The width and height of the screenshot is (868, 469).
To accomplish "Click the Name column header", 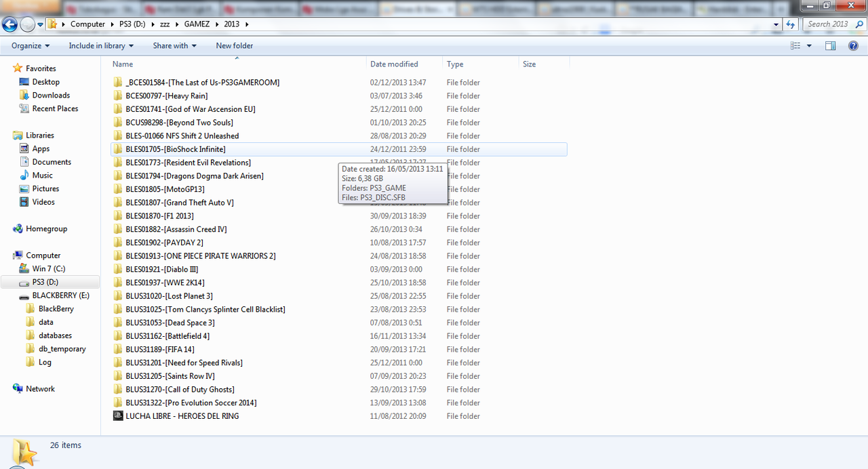I will point(237,64).
